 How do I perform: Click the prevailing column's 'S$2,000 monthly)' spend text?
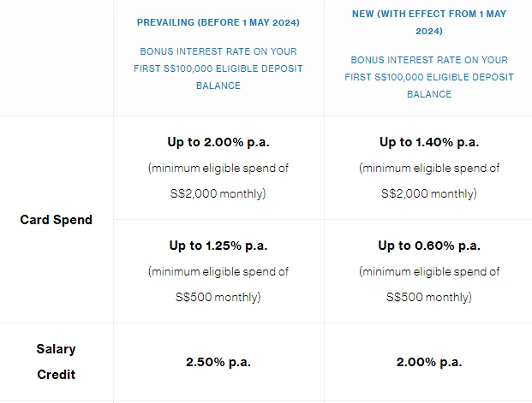point(218,193)
